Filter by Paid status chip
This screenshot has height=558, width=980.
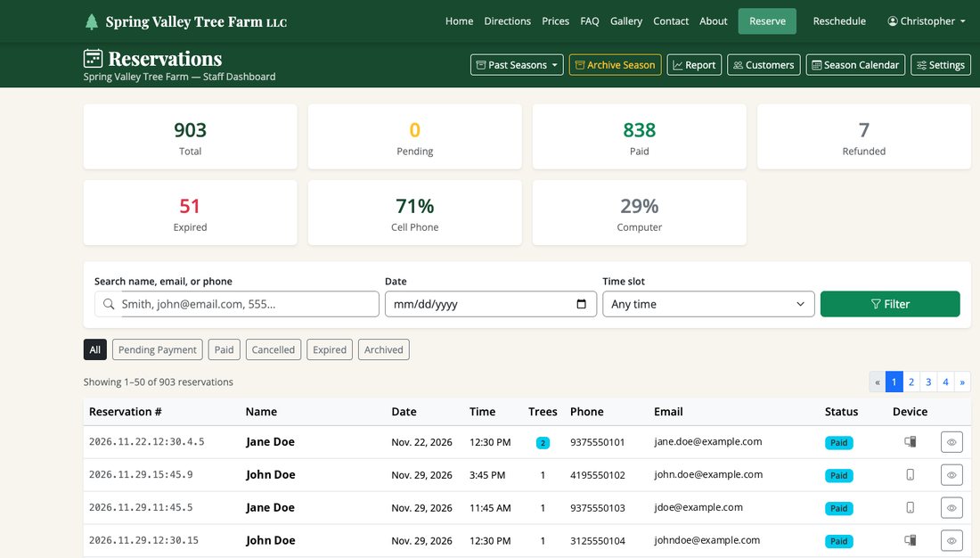[x=224, y=349]
